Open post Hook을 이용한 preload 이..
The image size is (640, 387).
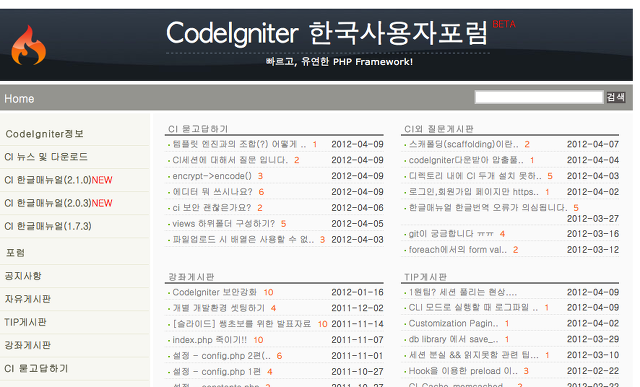click(x=463, y=371)
